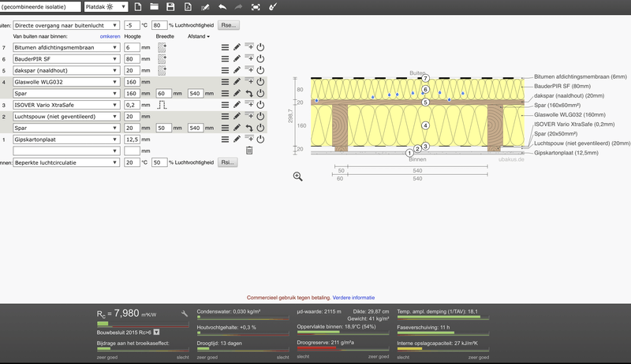
Task: Open the Verdere informatie link
Action: click(x=353, y=298)
